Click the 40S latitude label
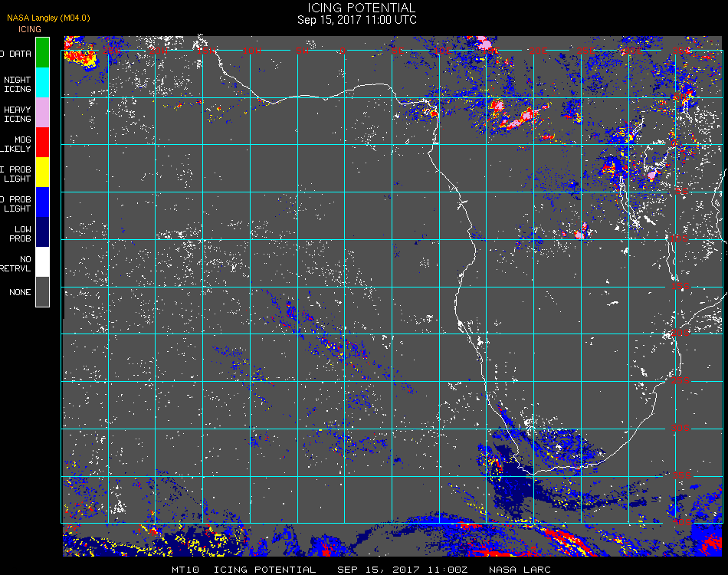 (x=681, y=522)
